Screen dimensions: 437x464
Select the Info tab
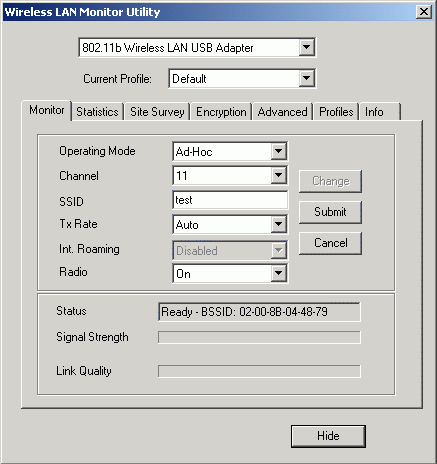coord(380,112)
